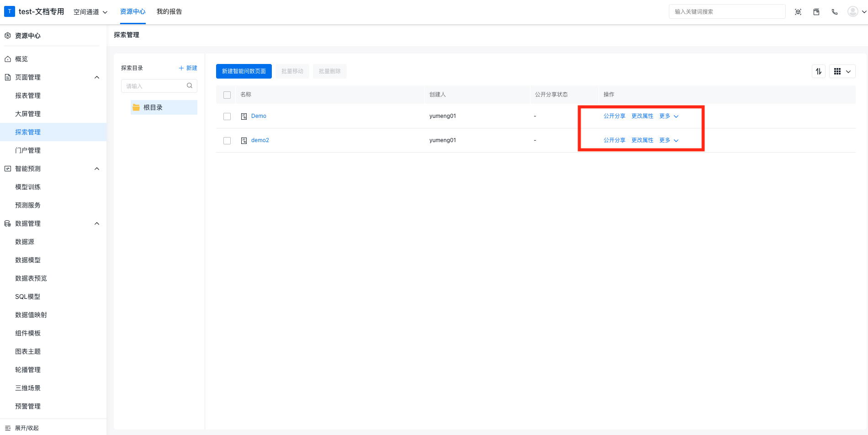Collapse the 智能预测 section chevron

[x=97, y=169]
